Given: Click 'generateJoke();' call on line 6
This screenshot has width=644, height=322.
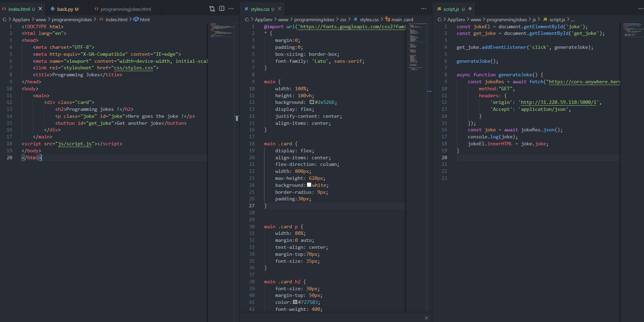Looking at the screenshot, I should coord(477,61).
